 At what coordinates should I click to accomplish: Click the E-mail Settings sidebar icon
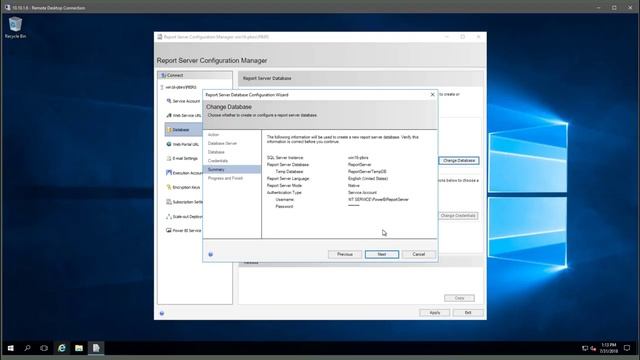(x=169, y=158)
